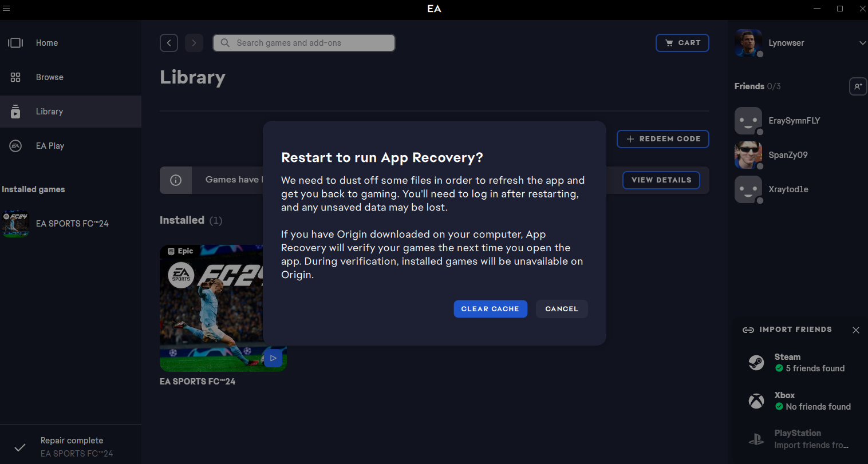Click the PlayStation icon in Import Friends
Viewport: 868px width, 464px height.
pyautogui.click(x=756, y=439)
